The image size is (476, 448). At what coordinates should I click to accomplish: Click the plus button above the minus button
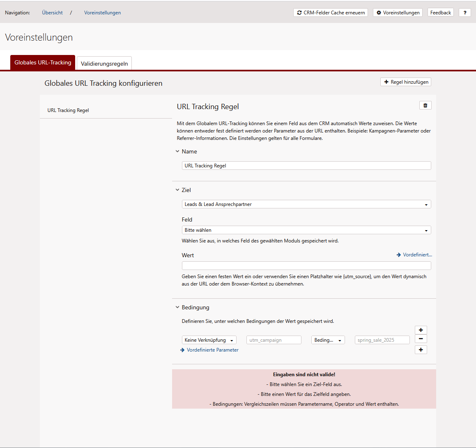click(x=421, y=330)
